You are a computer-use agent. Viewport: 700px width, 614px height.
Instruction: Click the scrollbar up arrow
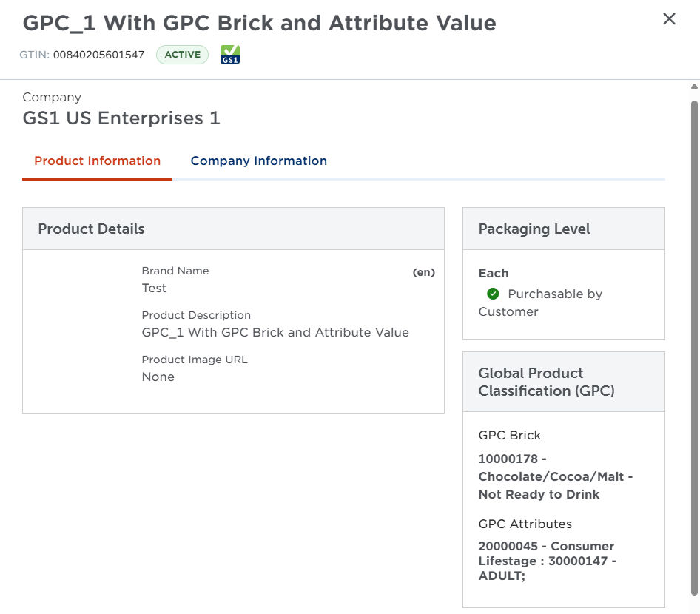coord(693,87)
